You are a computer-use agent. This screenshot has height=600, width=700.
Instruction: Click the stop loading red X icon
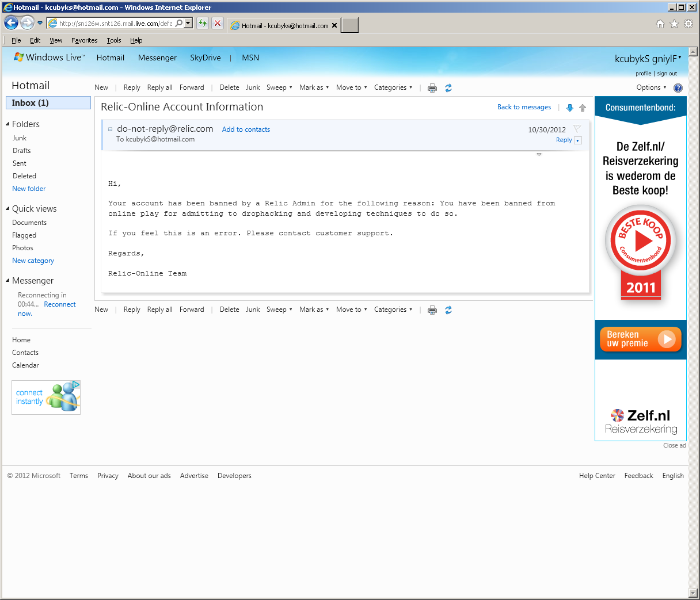coord(218,24)
